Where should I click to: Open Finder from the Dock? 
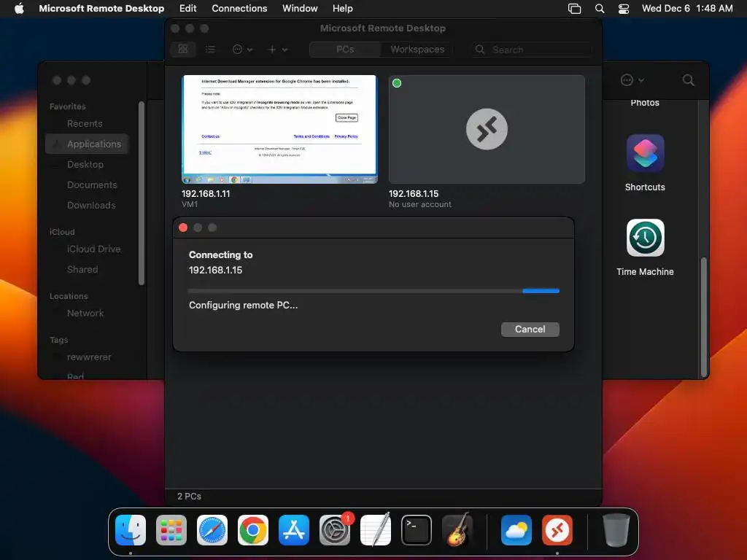(x=131, y=530)
